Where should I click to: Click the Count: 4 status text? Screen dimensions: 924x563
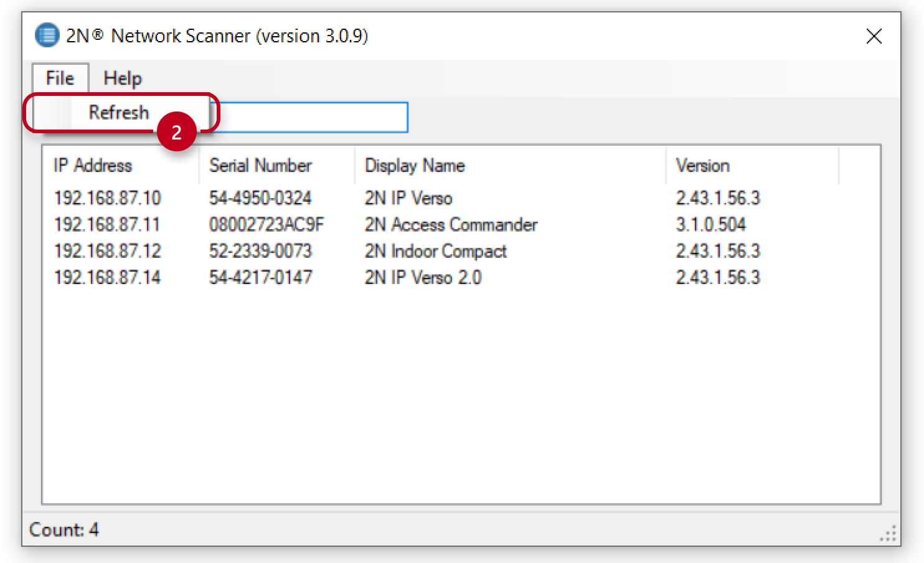click(x=64, y=529)
